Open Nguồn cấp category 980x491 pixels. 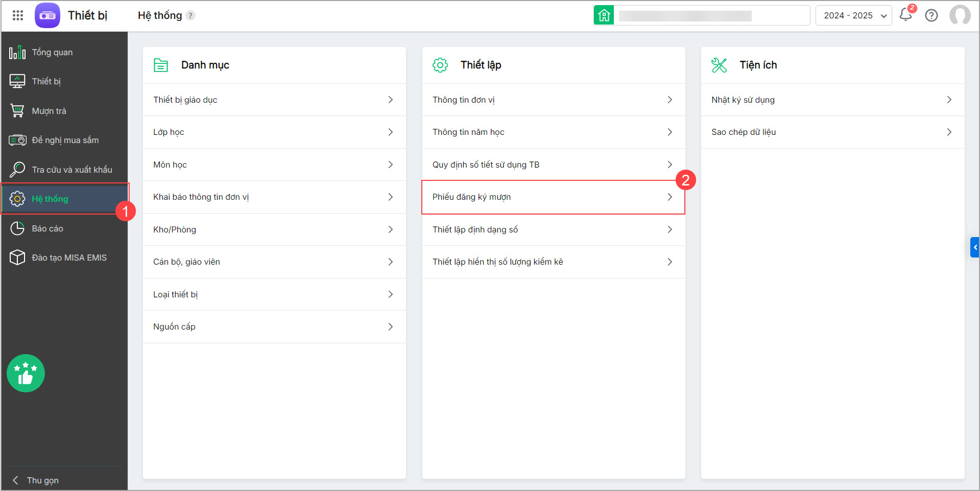274,326
